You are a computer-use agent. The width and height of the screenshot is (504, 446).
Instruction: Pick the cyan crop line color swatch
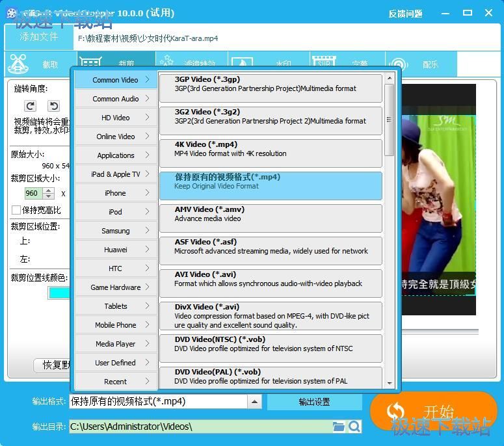pyautogui.click(x=59, y=293)
